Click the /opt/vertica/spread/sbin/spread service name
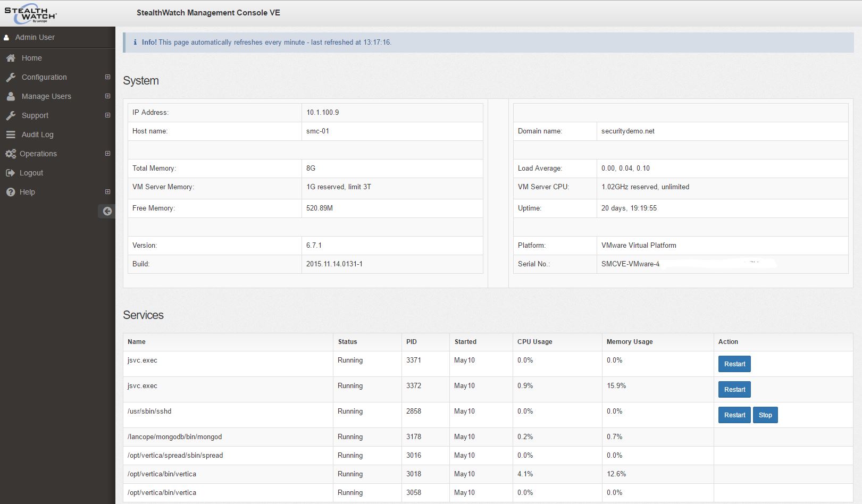The image size is (862, 504). pos(175,455)
